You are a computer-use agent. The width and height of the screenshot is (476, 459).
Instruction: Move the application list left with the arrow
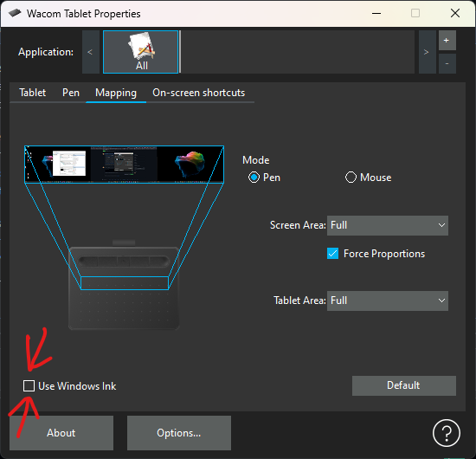[91, 52]
